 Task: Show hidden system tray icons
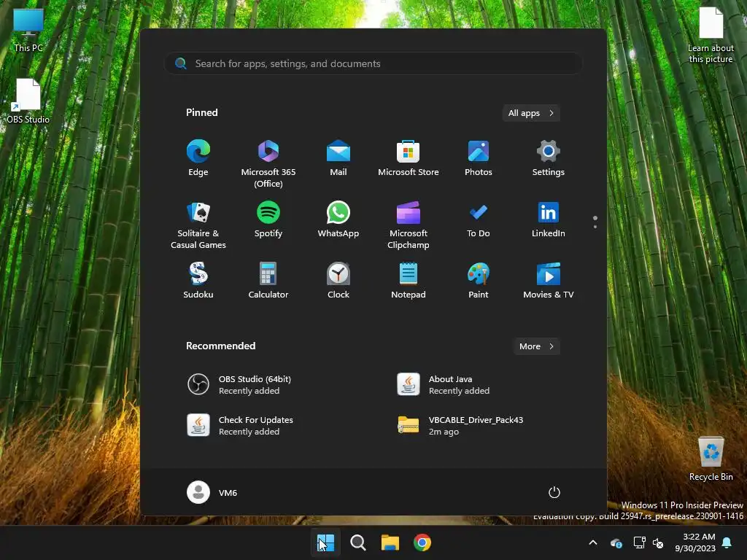[593, 542]
